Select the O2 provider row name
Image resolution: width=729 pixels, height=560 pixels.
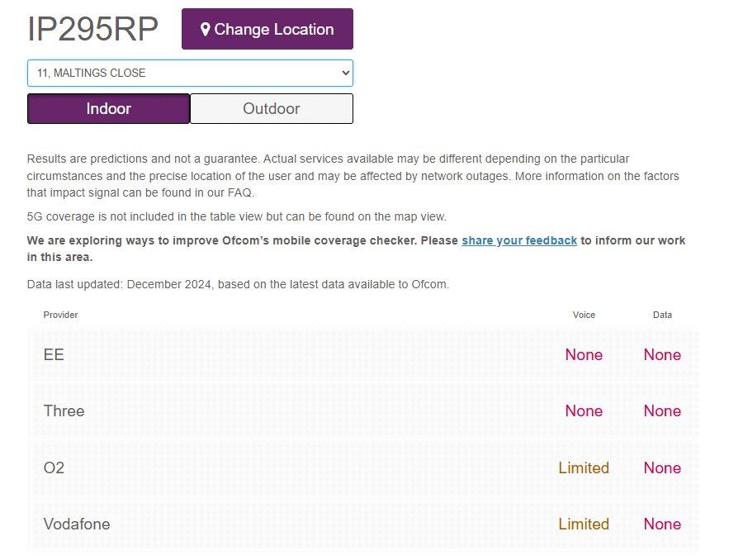point(54,467)
